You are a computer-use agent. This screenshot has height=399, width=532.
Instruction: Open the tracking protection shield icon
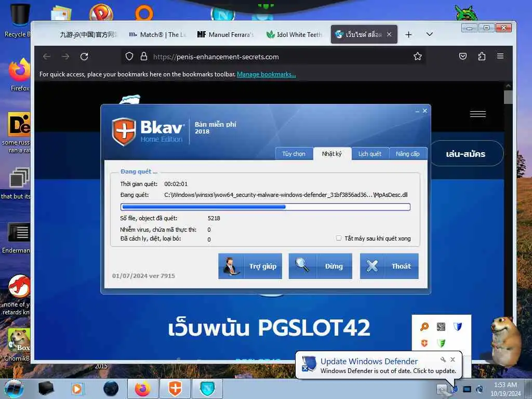(x=129, y=56)
